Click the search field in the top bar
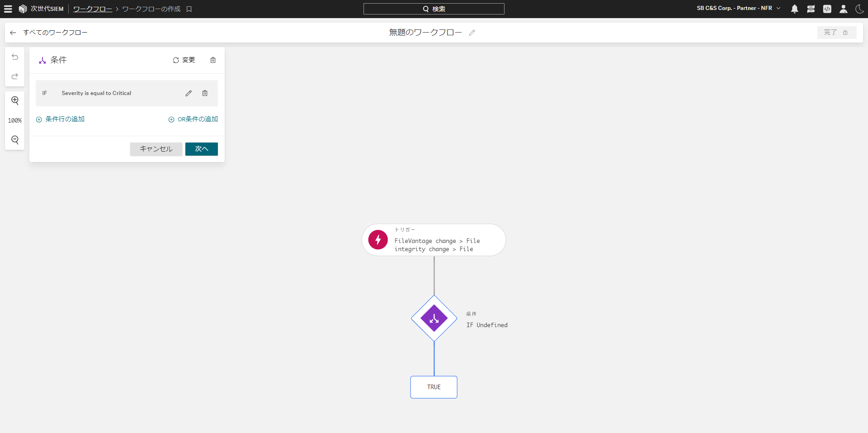The width and height of the screenshot is (868, 433). [434, 9]
